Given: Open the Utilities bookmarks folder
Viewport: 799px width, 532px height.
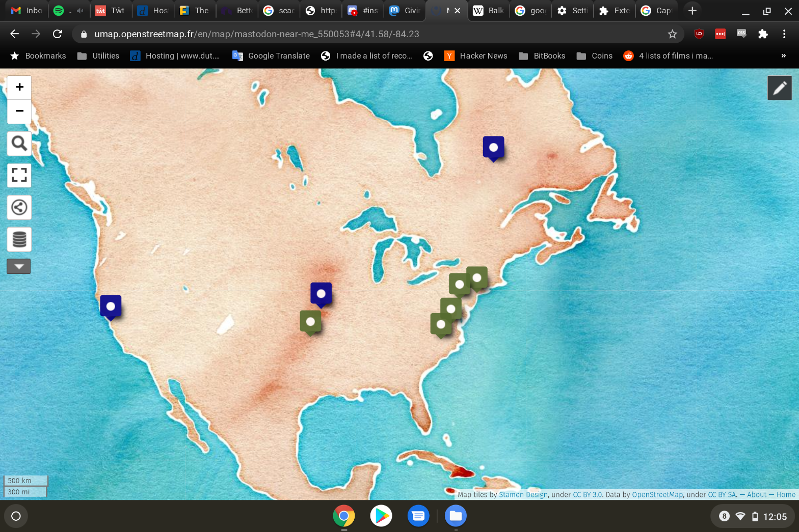Looking at the screenshot, I should (x=98, y=56).
